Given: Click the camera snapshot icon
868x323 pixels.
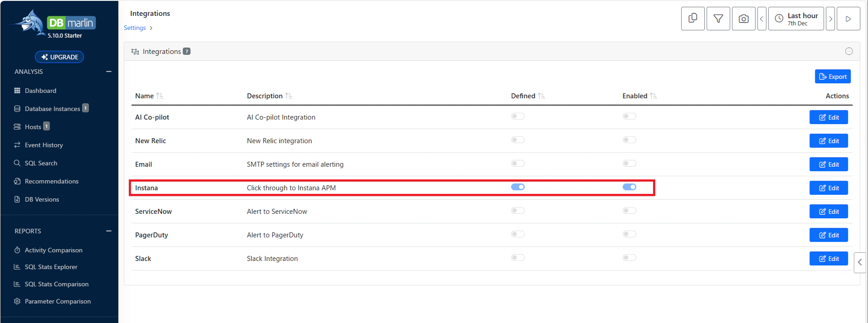Looking at the screenshot, I should pos(744,19).
